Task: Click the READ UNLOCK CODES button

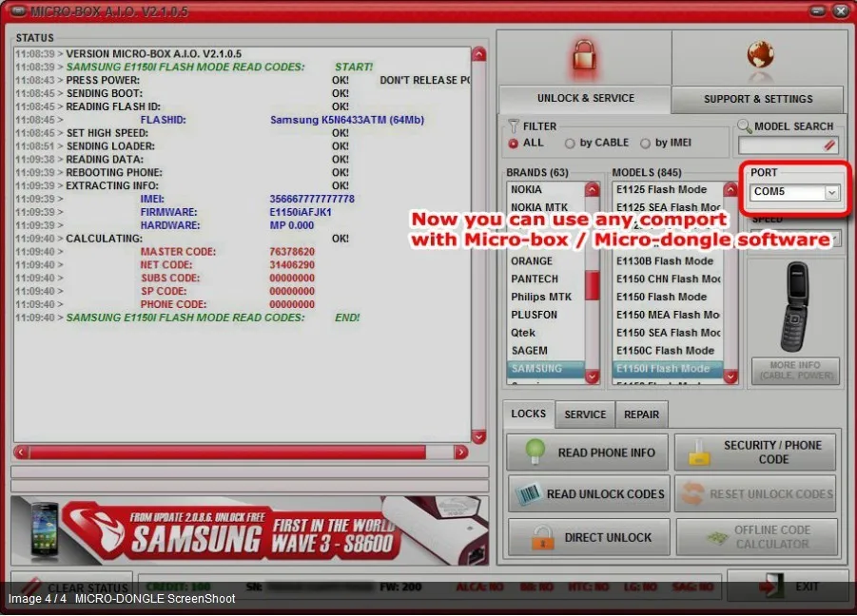Action: click(x=589, y=493)
